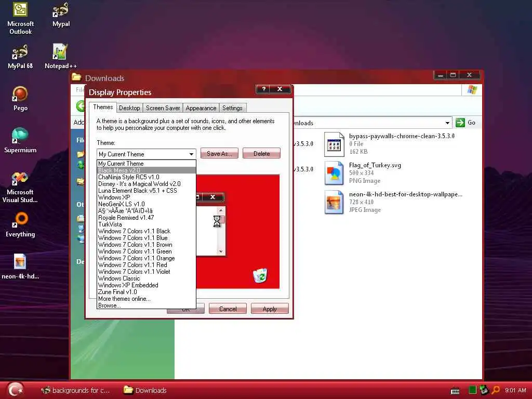Switch to the Themes tab
This screenshot has height=399, width=532.
[103, 107]
